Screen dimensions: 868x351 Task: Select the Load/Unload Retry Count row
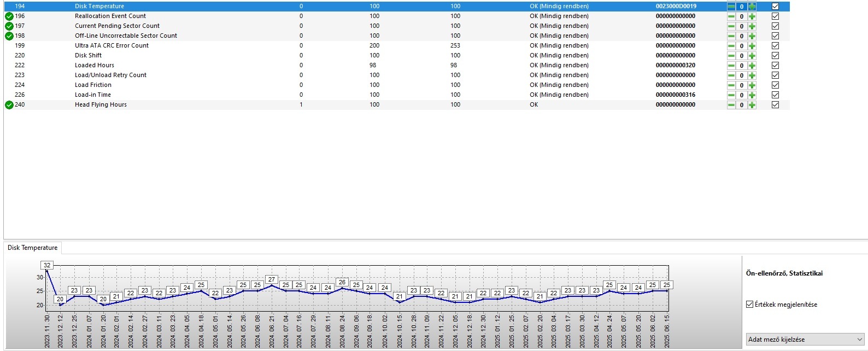[397, 75]
